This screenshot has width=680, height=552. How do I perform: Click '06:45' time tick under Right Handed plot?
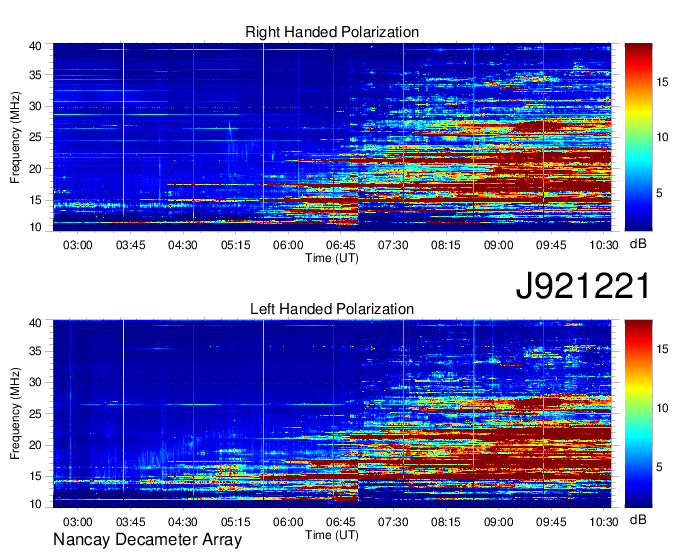tap(340, 245)
